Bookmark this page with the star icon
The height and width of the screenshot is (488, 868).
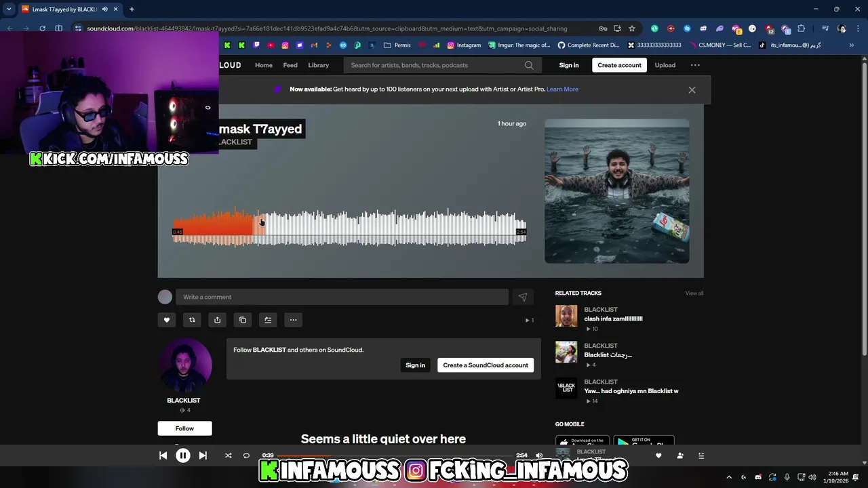(632, 28)
